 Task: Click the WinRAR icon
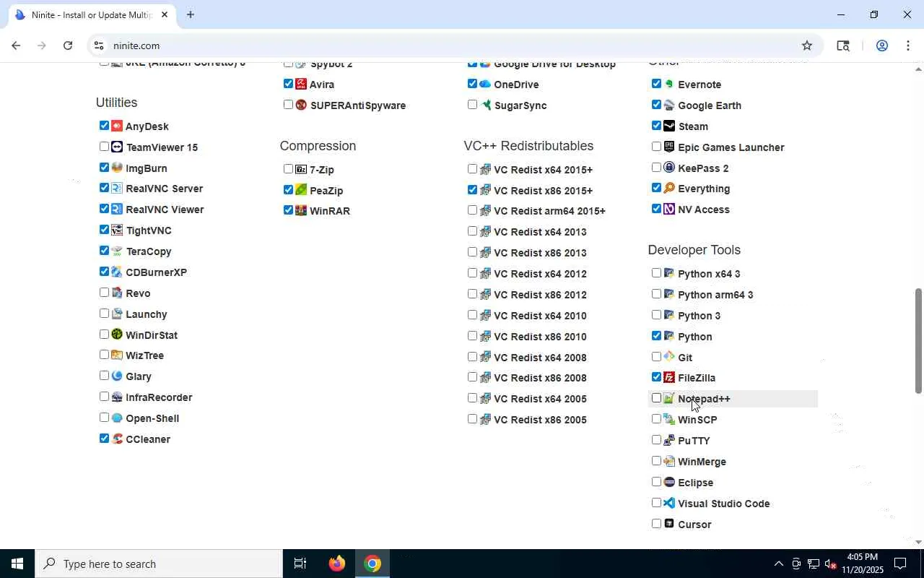click(x=301, y=210)
